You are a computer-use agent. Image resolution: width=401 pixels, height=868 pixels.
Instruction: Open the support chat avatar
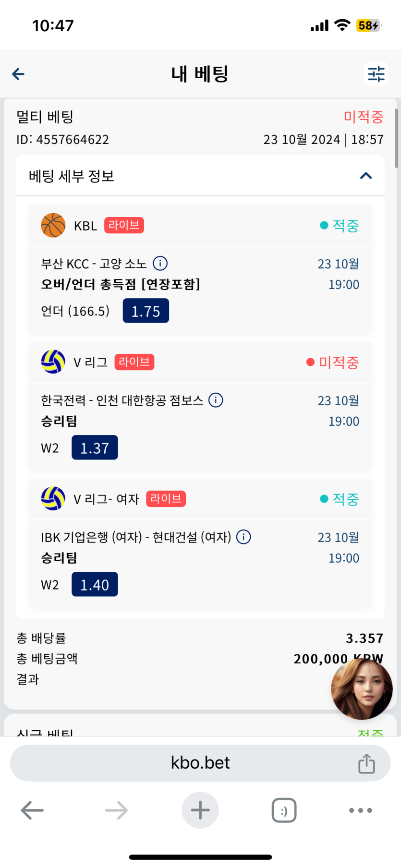362,689
